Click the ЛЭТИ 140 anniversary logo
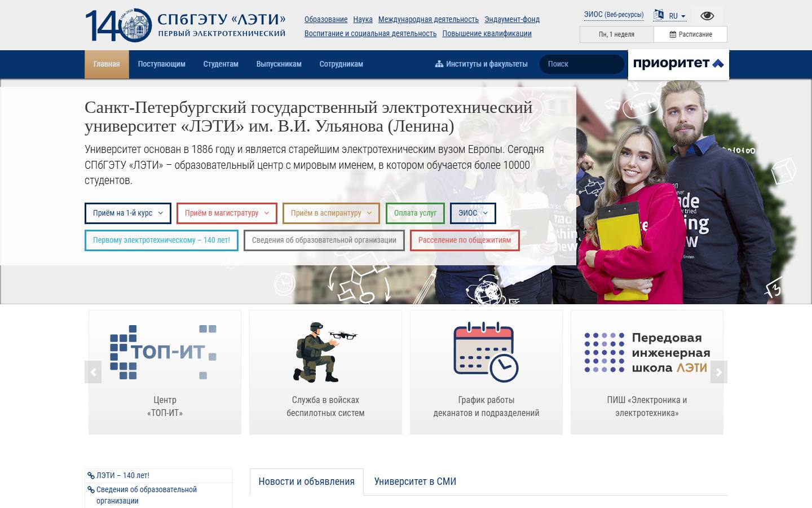Viewport: 812px width, 508px height. point(186,25)
